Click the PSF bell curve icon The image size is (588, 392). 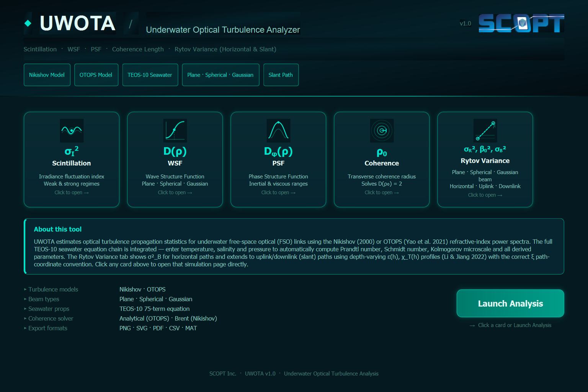278,131
